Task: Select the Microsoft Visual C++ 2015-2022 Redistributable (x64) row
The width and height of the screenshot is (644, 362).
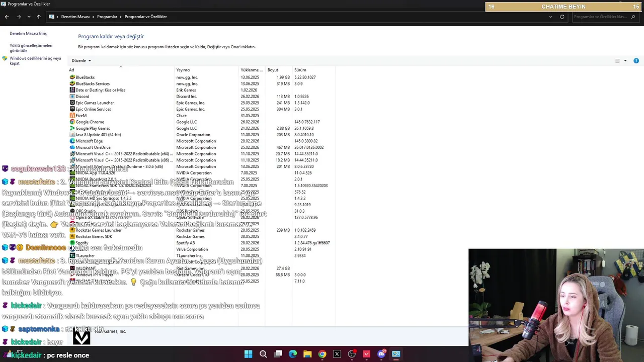Action: coord(201,154)
